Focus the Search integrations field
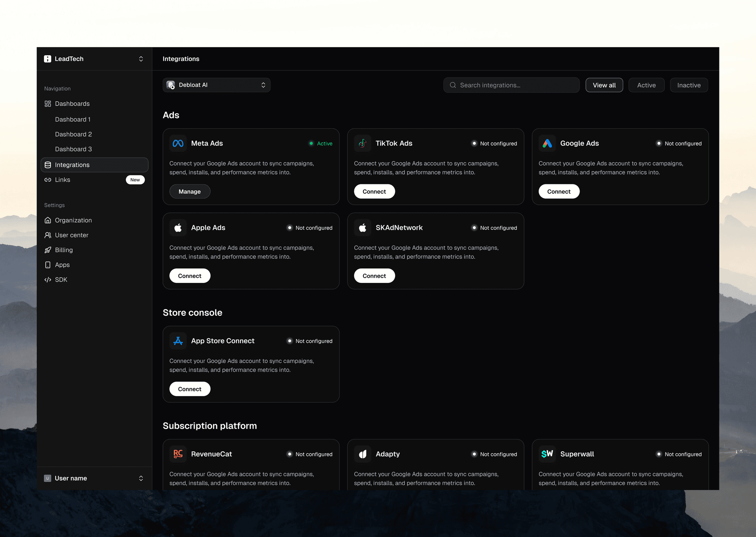 pyautogui.click(x=511, y=85)
